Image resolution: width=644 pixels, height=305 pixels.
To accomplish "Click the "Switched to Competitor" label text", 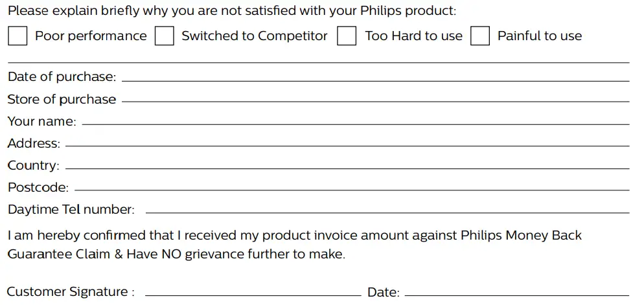I will [255, 36].
